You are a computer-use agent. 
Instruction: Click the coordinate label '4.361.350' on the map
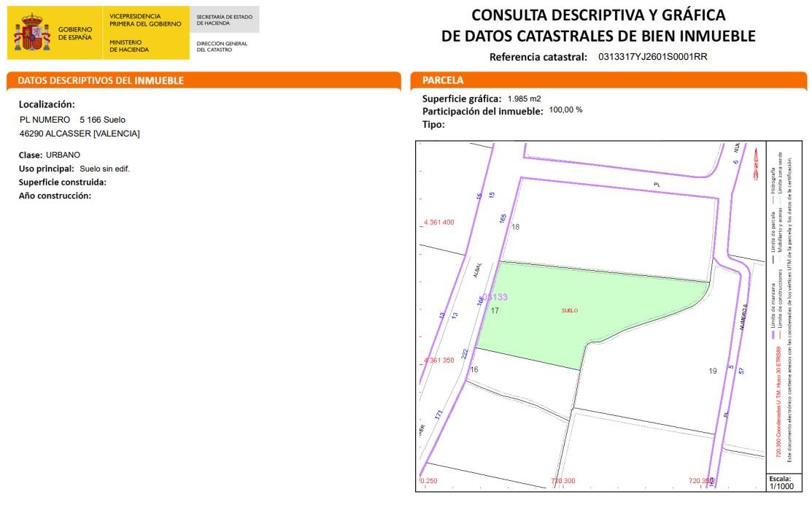tap(438, 360)
